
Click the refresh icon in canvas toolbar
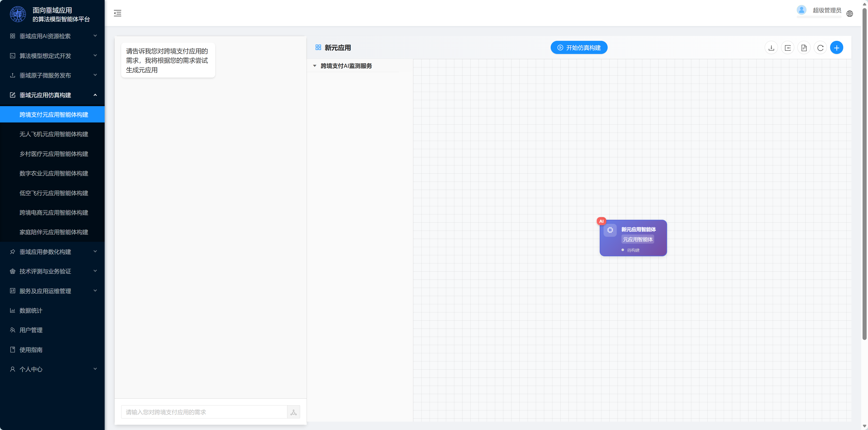click(820, 48)
